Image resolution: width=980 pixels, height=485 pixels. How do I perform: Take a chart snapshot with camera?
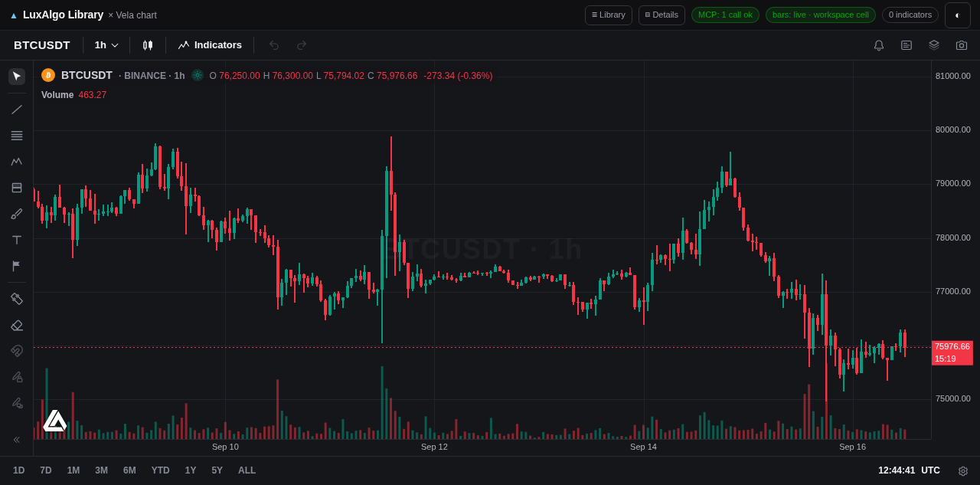pos(962,45)
